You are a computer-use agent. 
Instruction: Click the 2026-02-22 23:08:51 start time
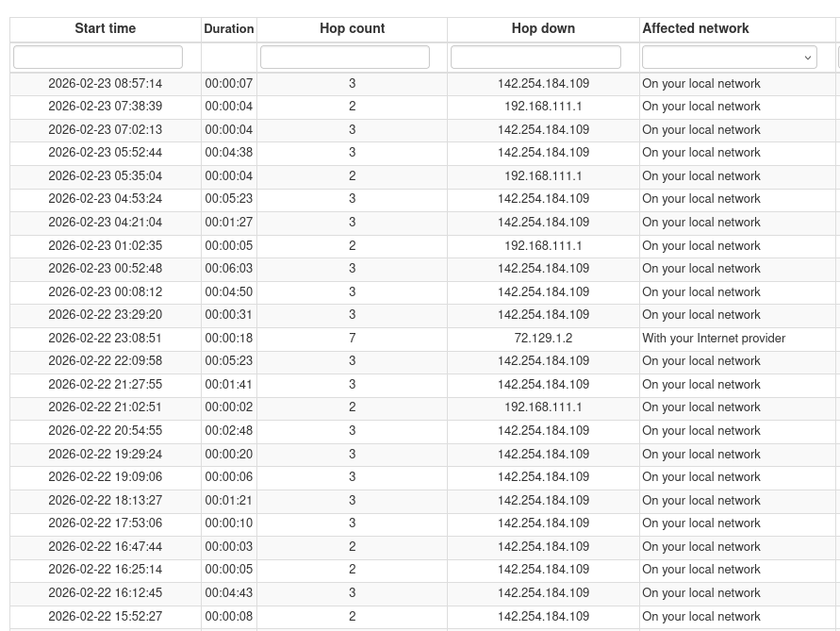pos(106,339)
